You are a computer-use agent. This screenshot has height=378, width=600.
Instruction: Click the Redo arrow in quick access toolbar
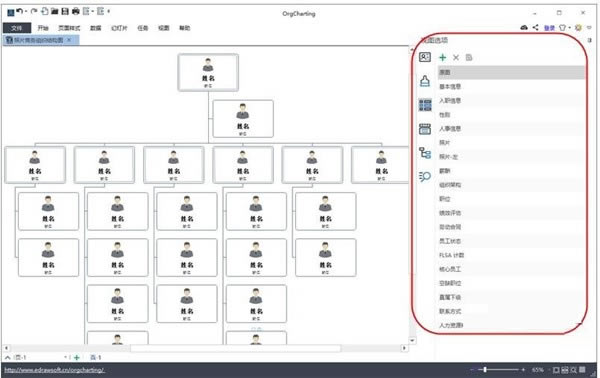pyautogui.click(x=34, y=11)
